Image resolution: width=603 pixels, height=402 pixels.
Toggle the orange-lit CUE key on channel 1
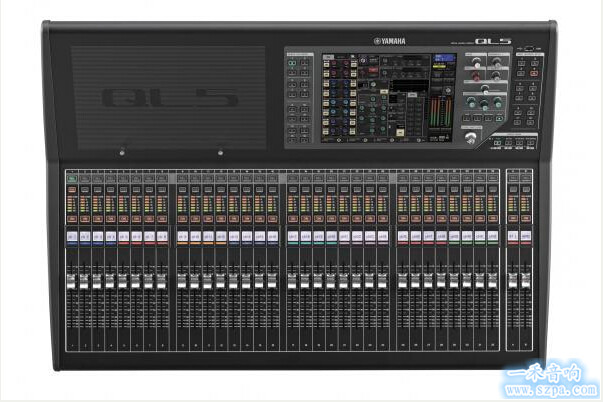[72, 190]
